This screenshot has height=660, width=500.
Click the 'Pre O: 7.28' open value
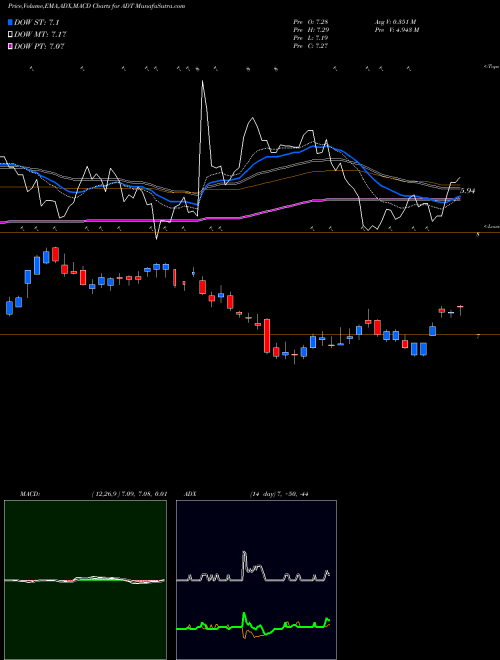[311, 21]
